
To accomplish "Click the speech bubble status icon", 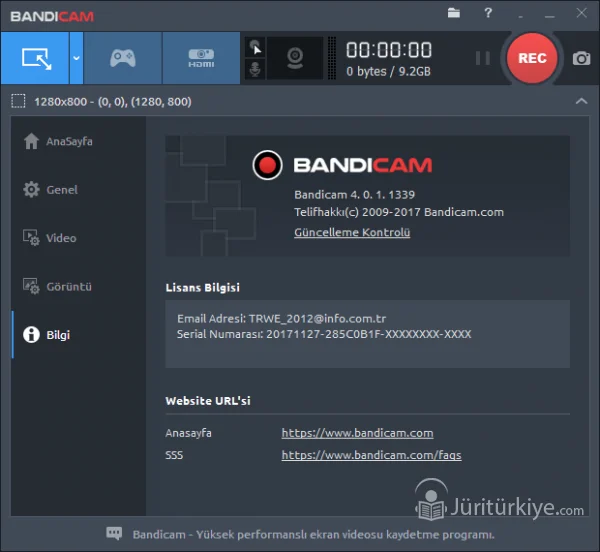I will (x=114, y=533).
